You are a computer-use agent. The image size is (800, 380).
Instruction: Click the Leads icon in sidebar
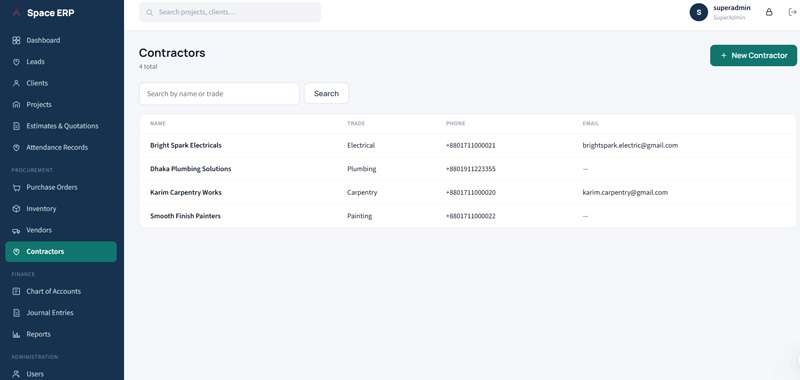[16, 62]
